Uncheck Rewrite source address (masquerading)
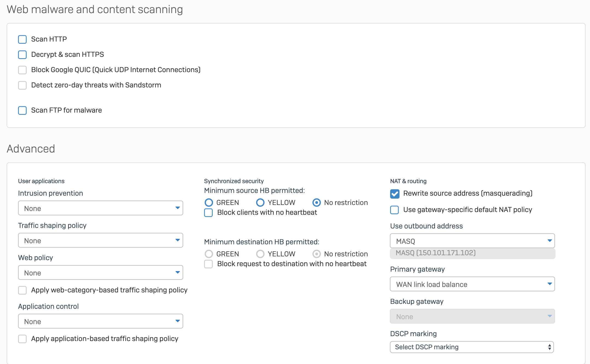Screen dimensions: 590x364 pos(395,193)
